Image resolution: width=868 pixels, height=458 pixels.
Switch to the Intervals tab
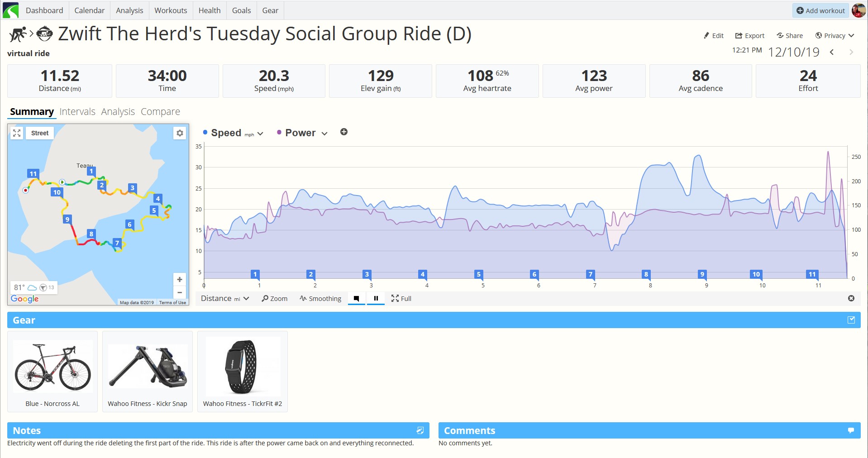tap(77, 111)
